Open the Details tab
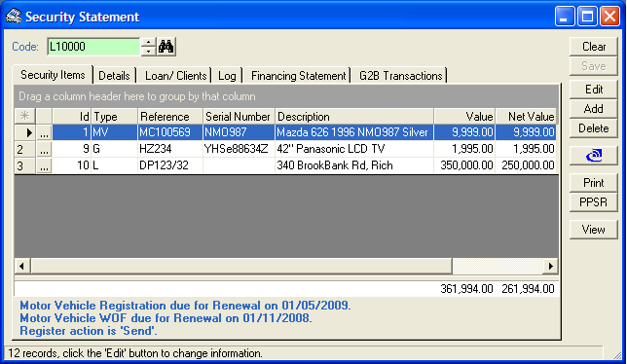This screenshot has width=627, height=364. 114,76
